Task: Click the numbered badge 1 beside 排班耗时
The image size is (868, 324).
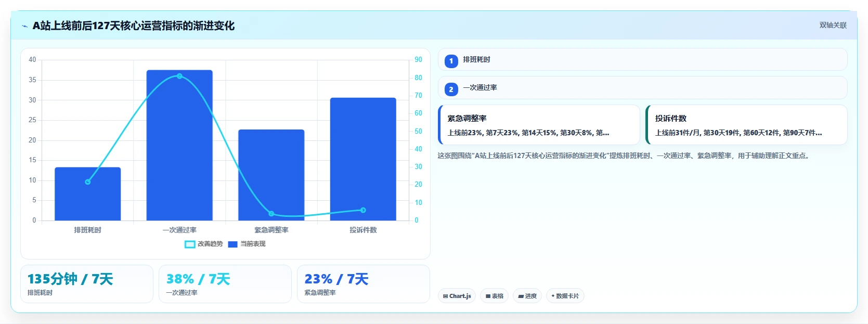Action: 451,61
